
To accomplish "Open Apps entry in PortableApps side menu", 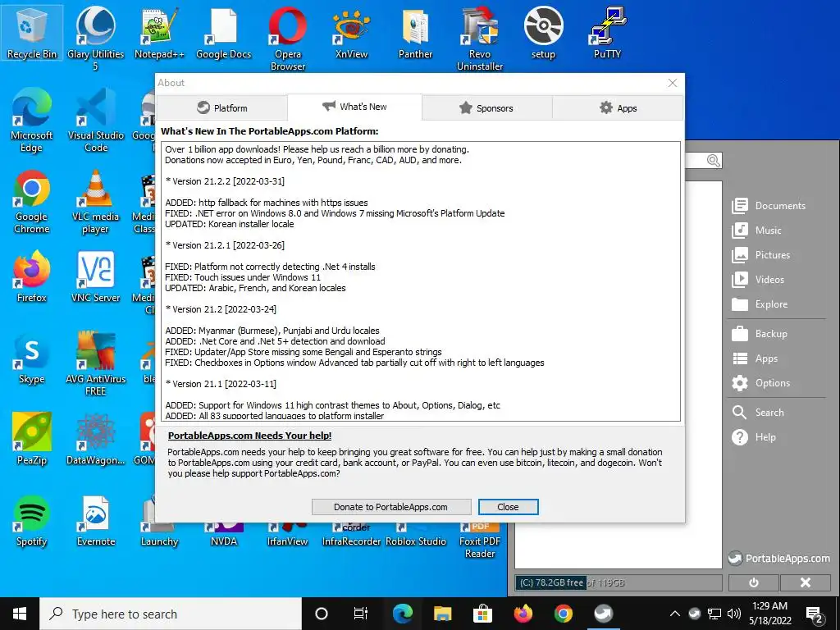I will click(755, 358).
